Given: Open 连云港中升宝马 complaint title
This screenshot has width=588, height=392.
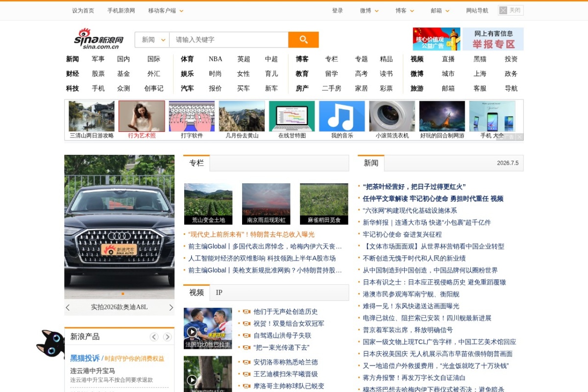Looking at the screenshot, I should (x=93, y=371).
